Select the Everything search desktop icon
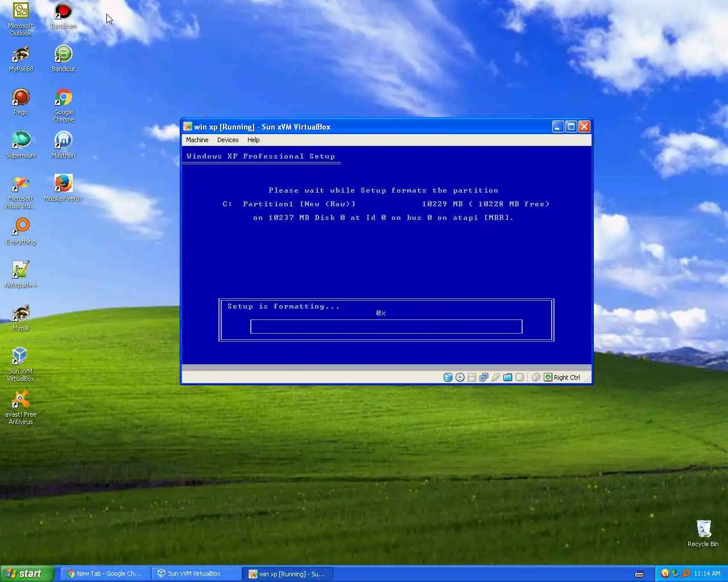The height and width of the screenshot is (582, 728). click(20, 231)
